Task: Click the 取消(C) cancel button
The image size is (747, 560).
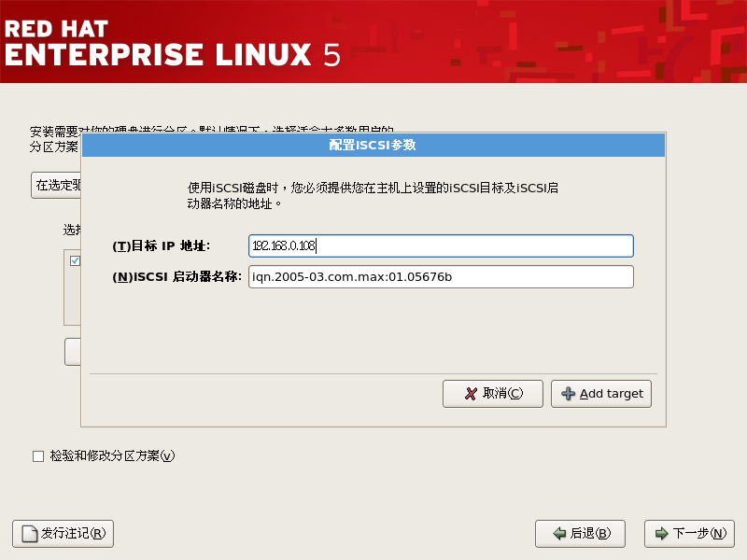Action: pyautogui.click(x=493, y=393)
